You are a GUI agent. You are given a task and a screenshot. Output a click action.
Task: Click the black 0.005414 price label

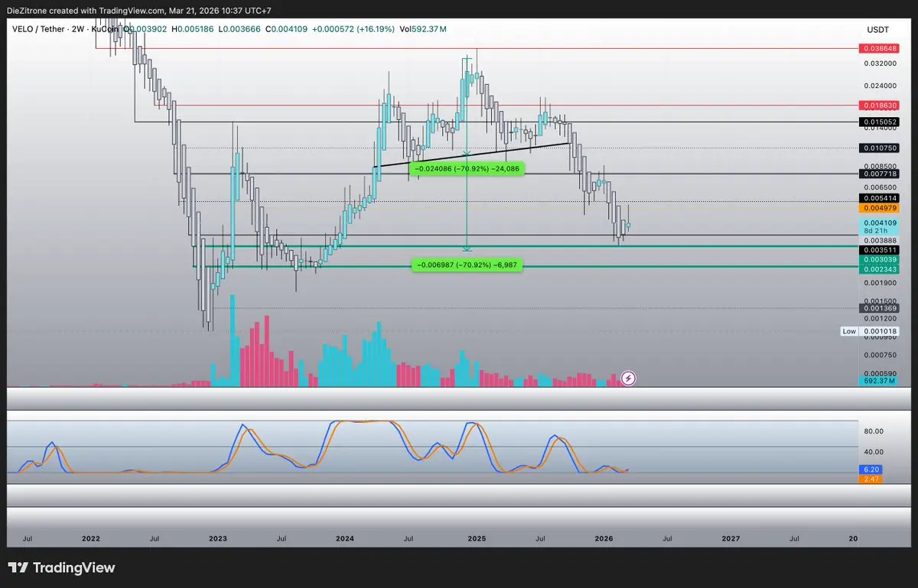(880, 198)
